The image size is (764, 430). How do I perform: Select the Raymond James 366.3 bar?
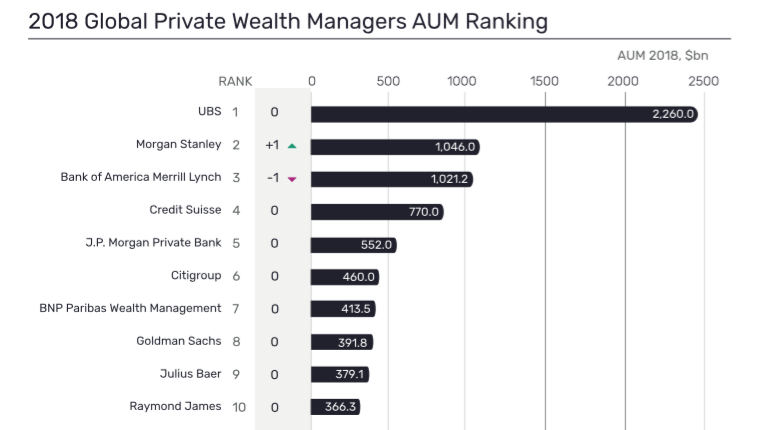coord(335,407)
